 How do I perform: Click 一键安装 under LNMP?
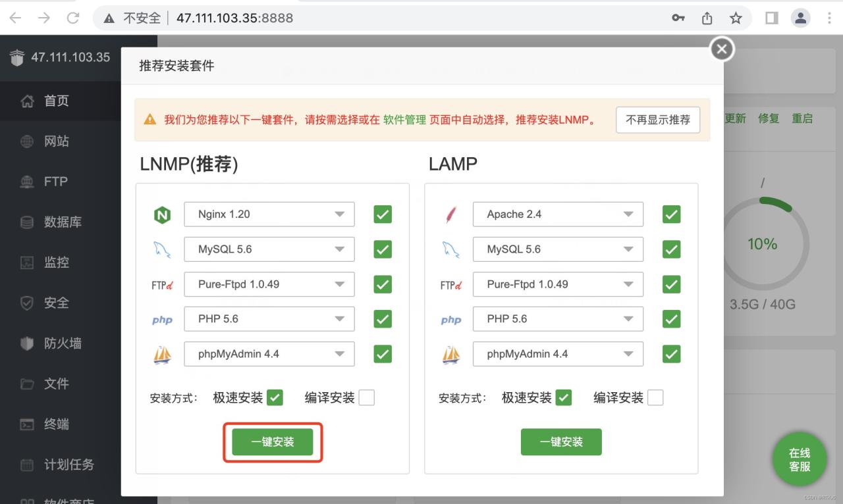pyautogui.click(x=273, y=442)
